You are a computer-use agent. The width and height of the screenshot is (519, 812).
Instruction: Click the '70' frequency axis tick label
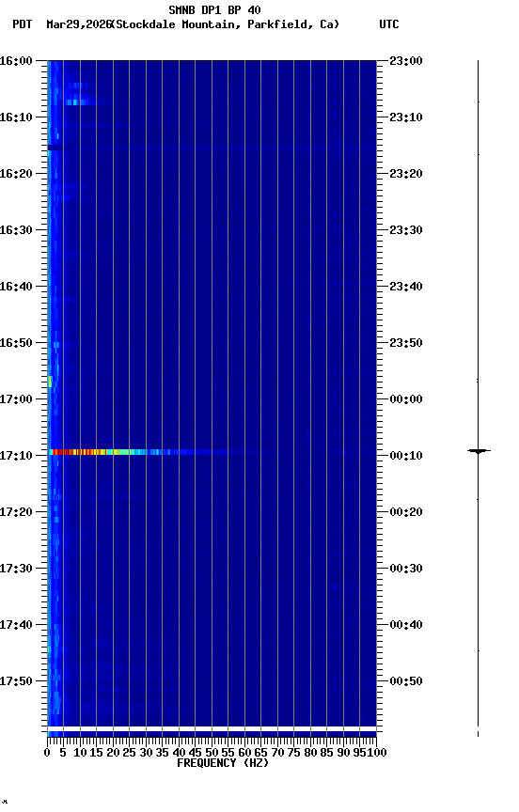(x=277, y=753)
